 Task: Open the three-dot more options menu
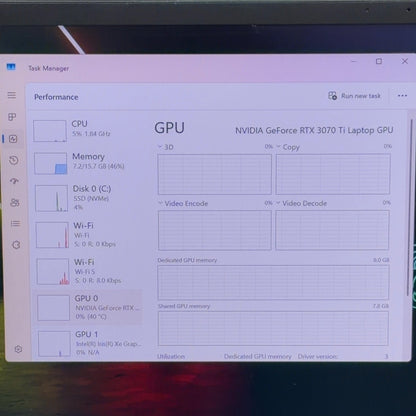pos(402,96)
